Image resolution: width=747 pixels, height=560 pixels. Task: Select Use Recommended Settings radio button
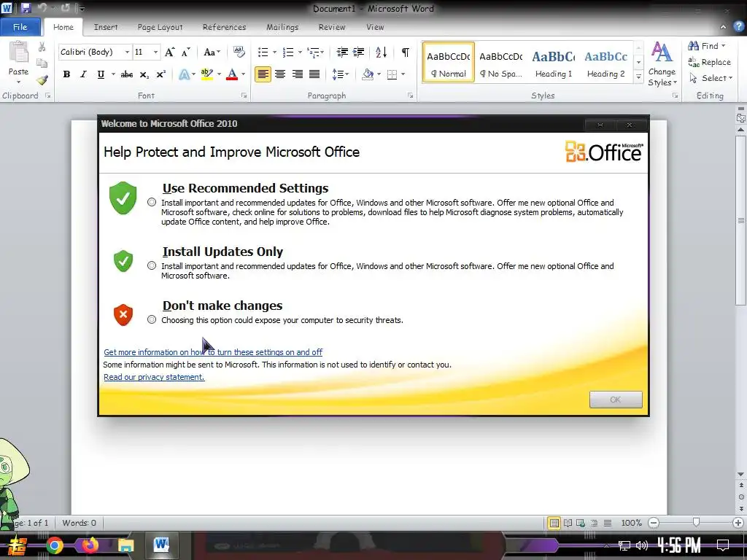coord(152,202)
